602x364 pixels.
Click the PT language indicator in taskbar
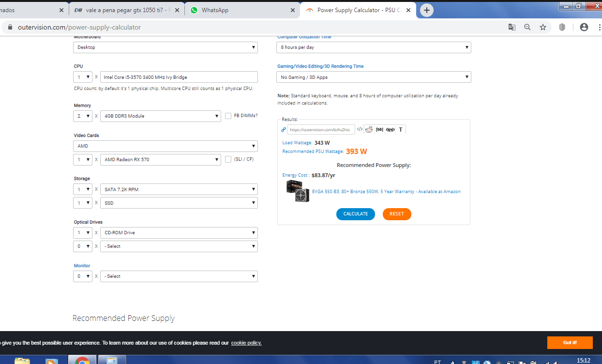[437, 362]
